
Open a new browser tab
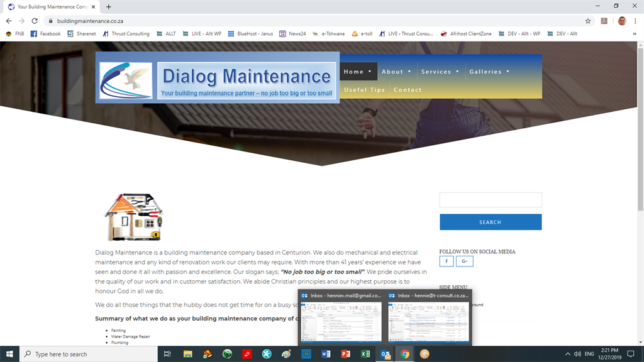(x=109, y=7)
